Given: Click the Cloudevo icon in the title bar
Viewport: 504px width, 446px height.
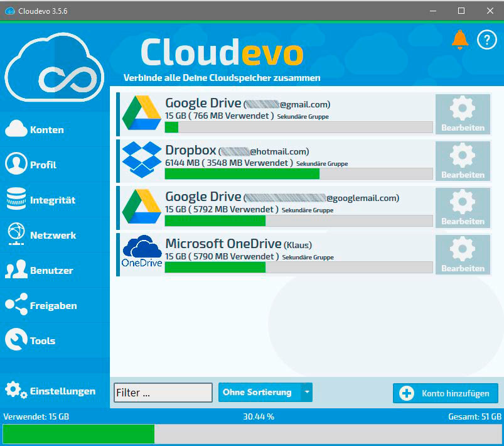Looking at the screenshot, I should (10, 11).
